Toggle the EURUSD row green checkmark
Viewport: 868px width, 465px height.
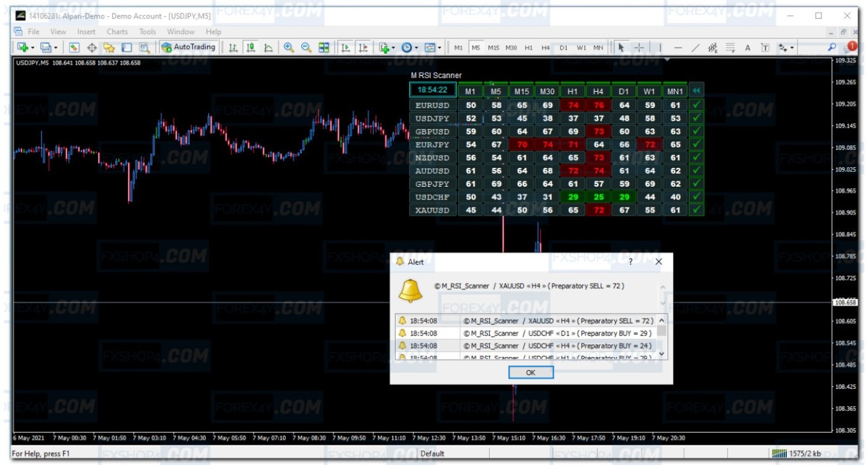coord(697,105)
